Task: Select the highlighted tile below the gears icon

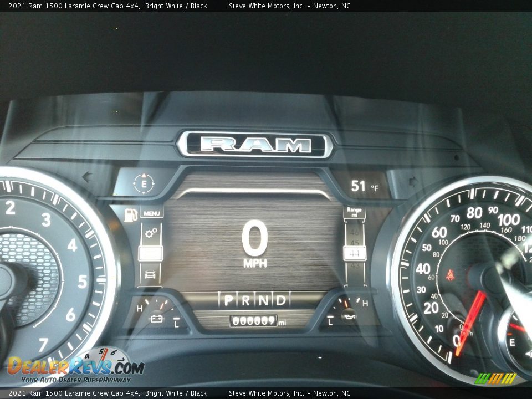Action: pos(151,253)
